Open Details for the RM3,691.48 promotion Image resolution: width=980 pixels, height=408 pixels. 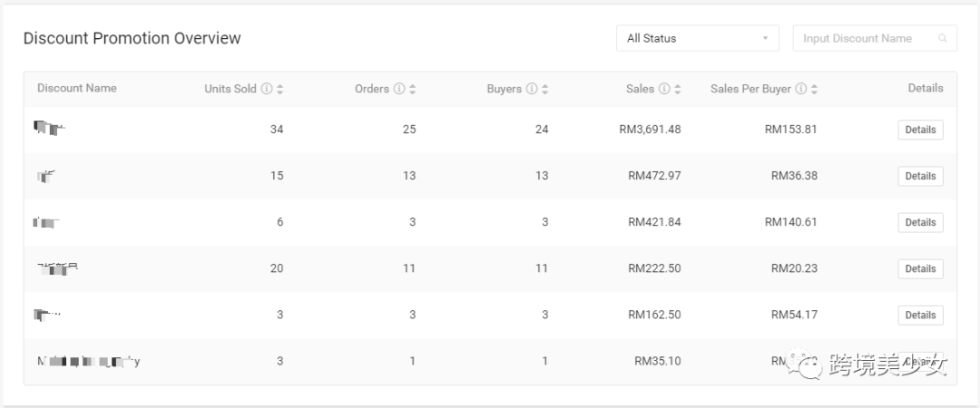[x=921, y=130]
